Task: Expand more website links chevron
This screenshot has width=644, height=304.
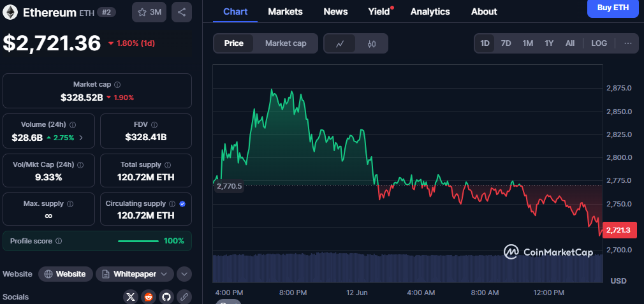Action: 184,274
